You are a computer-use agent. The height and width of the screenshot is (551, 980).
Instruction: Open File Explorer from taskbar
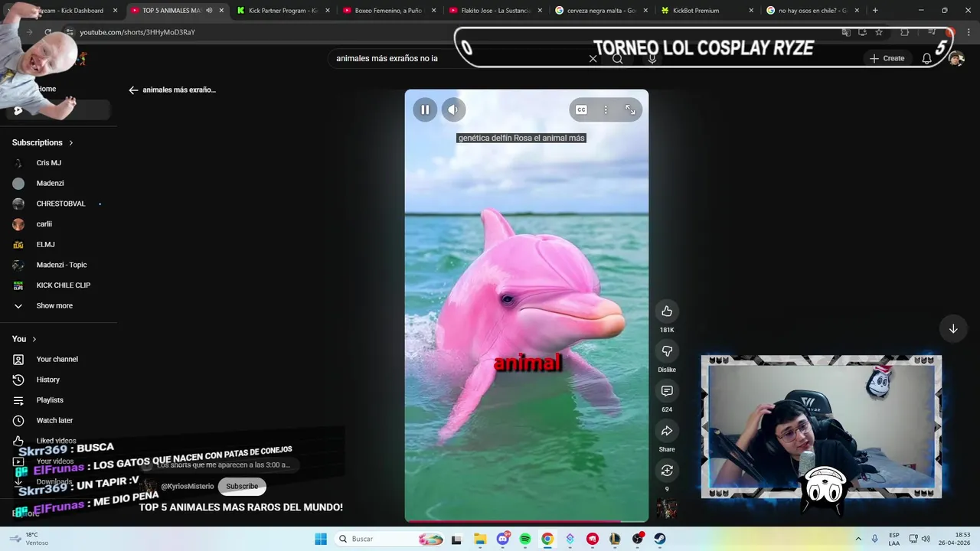click(x=479, y=539)
